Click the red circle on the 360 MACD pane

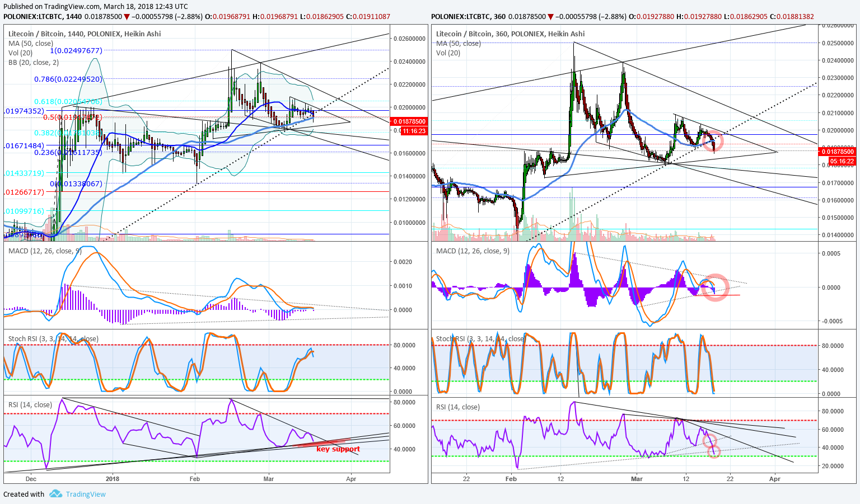(x=715, y=287)
